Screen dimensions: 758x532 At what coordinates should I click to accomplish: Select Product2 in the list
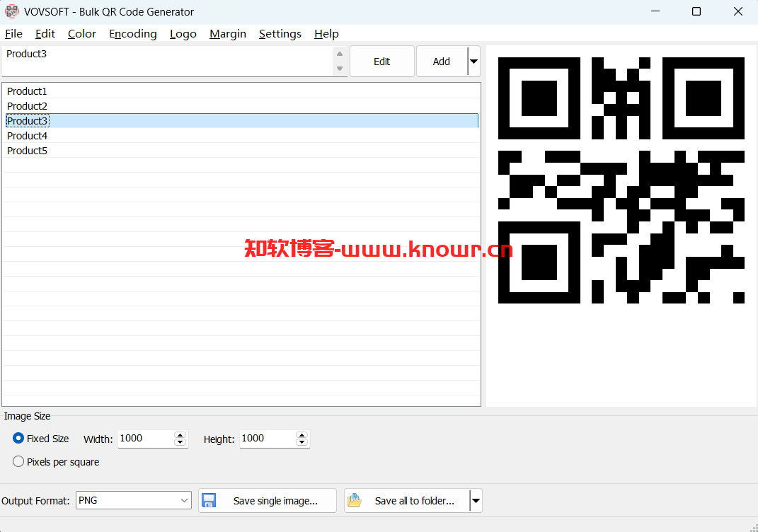tap(241, 106)
